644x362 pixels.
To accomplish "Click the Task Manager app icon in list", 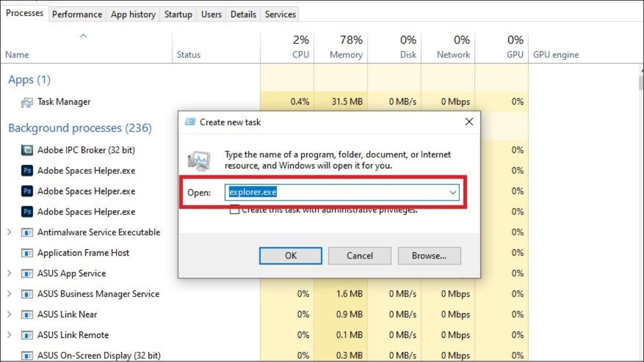I will click(x=27, y=102).
